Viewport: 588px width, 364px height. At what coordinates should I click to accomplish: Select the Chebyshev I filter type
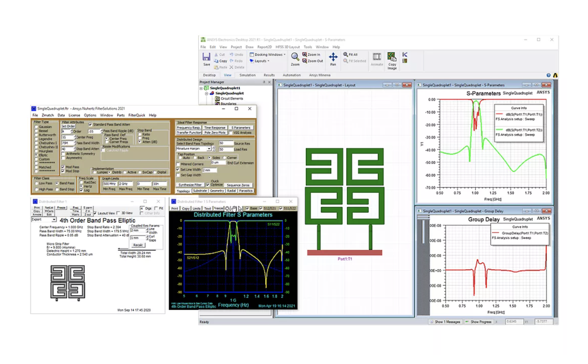pos(36,143)
